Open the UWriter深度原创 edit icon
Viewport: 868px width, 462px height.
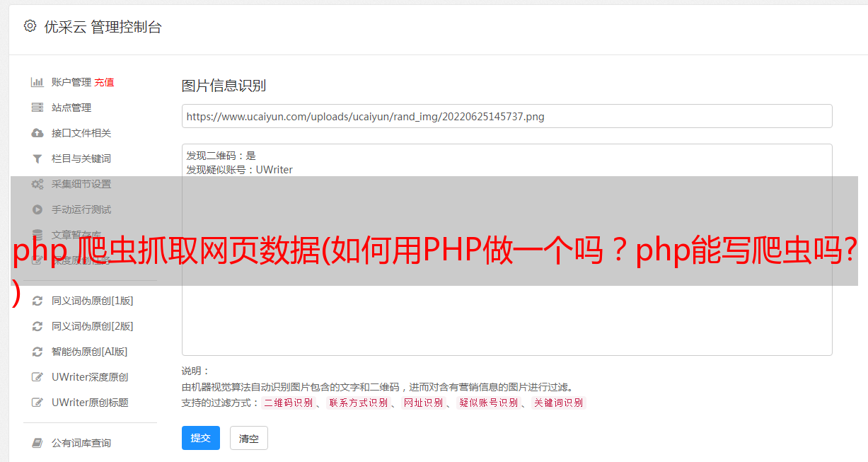37,377
